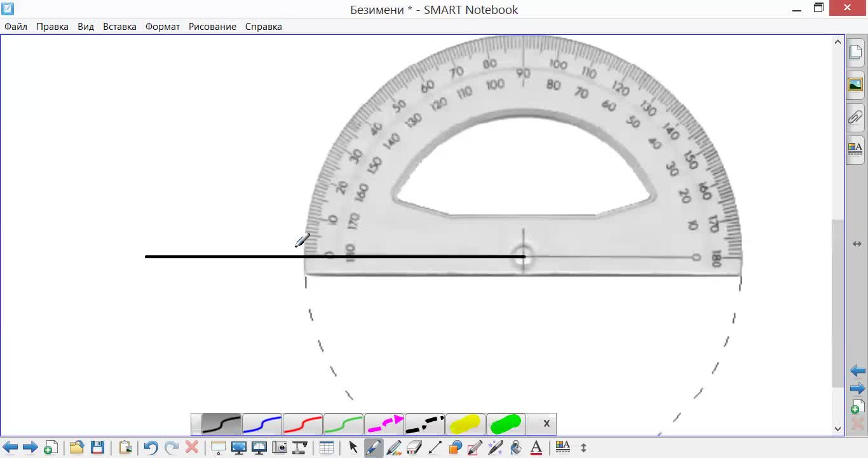Go to next page from right sidebar

click(x=857, y=388)
